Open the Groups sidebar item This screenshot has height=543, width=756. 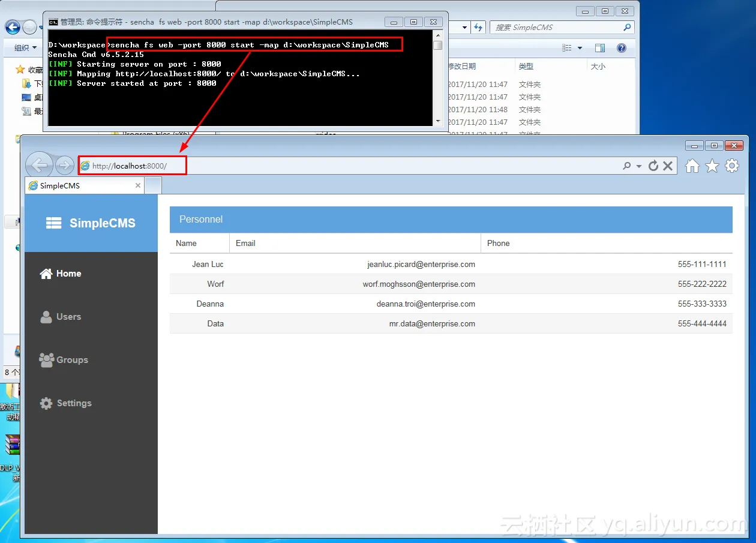click(x=91, y=360)
